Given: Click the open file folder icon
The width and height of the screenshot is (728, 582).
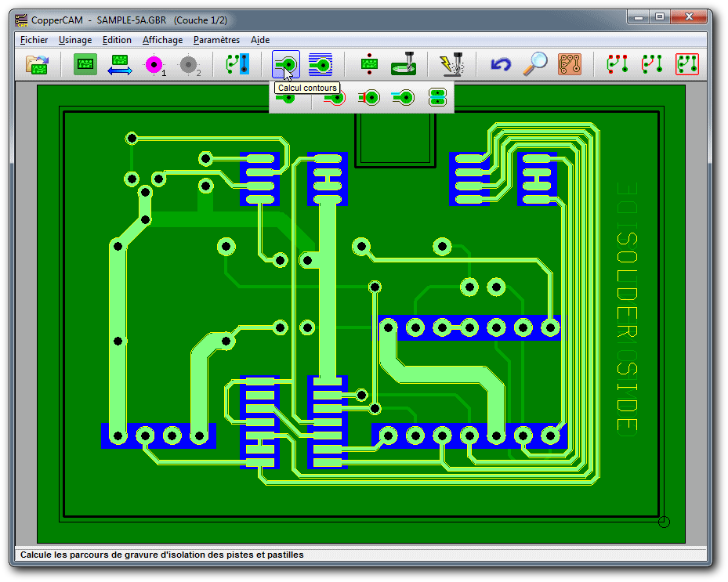Looking at the screenshot, I should pyautogui.click(x=37, y=64).
